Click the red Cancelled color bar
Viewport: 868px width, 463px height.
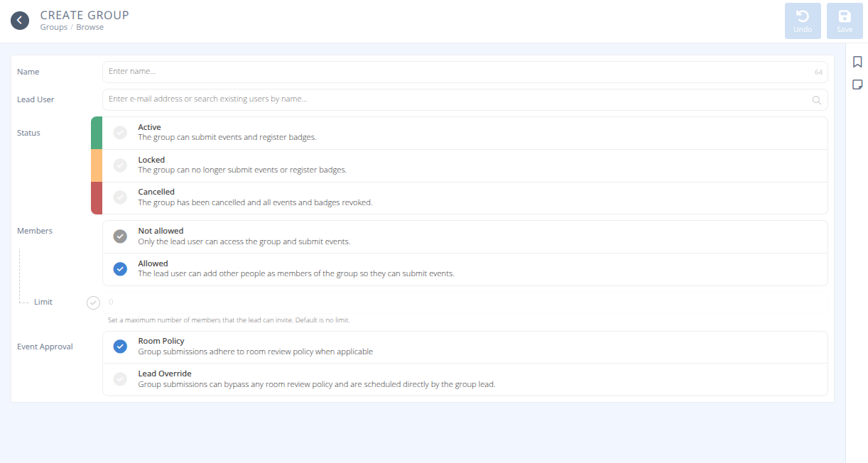[97, 198]
